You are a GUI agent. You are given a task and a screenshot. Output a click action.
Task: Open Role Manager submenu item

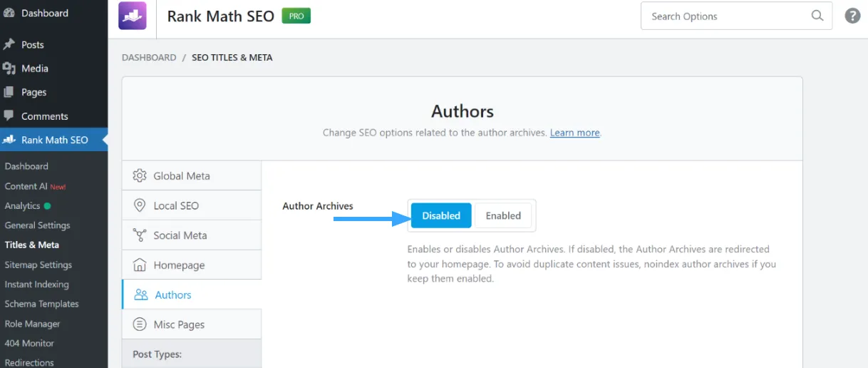click(x=32, y=324)
